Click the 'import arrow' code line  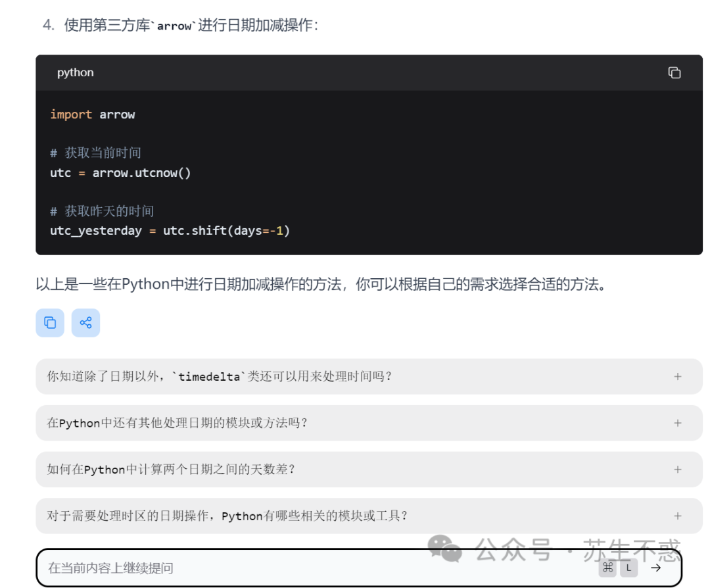(x=93, y=114)
